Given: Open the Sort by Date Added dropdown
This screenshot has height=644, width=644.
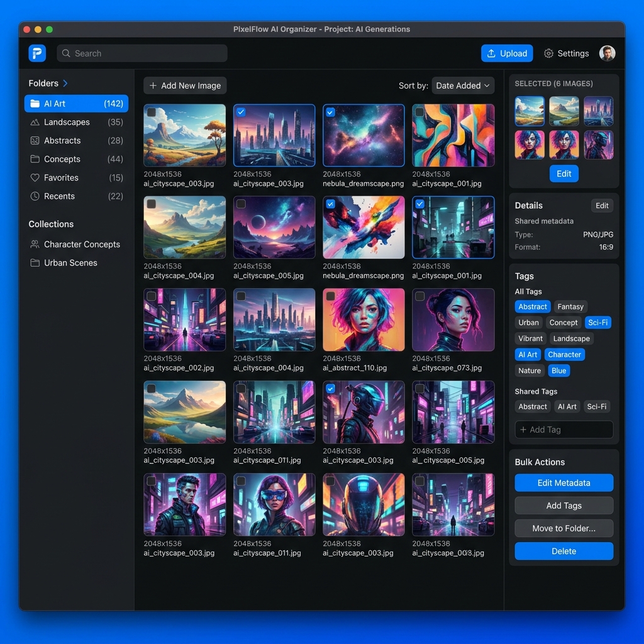Looking at the screenshot, I should 462,86.
